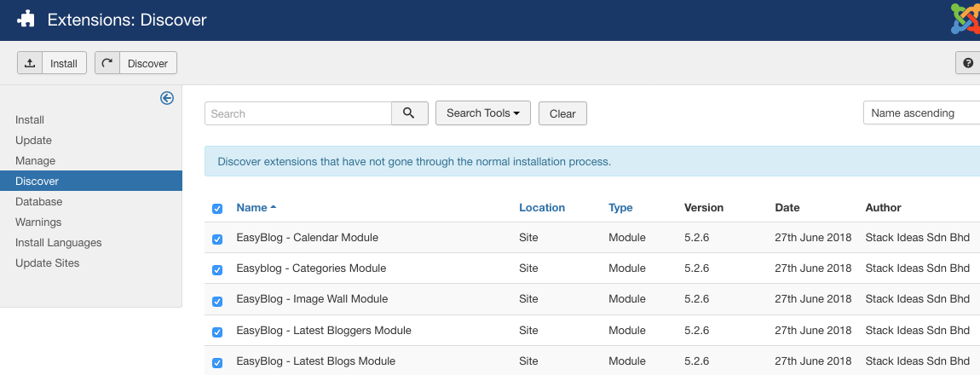980x375 pixels.
Task: Open Database in the sidebar menu
Action: coord(38,202)
